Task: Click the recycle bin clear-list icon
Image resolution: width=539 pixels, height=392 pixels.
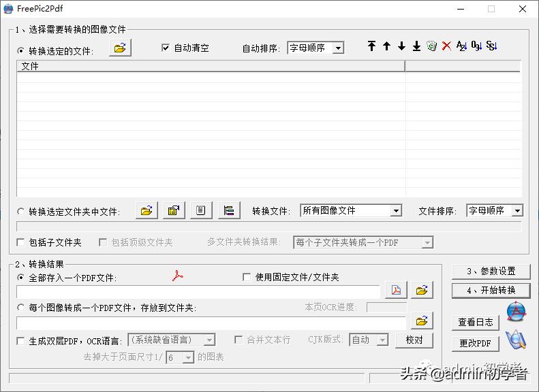Action: point(432,46)
